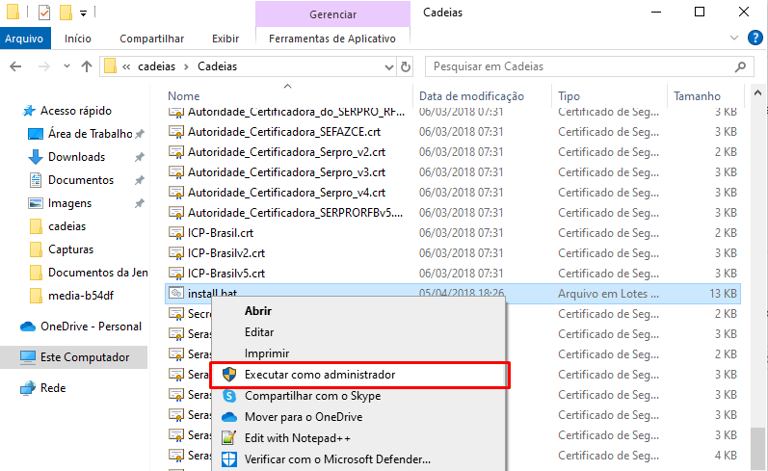This screenshot has height=471, width=768.
Task: Click the Pesquisar em Cadeias search box
Action: click(580, 67)
